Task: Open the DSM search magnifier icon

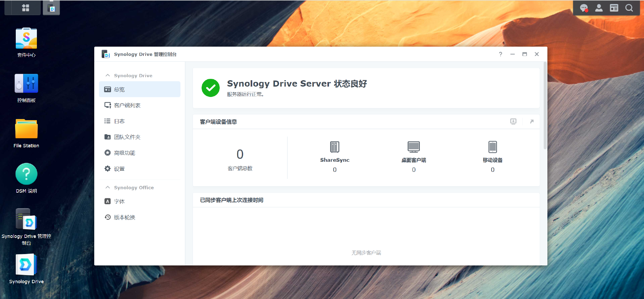Action: click(x=629, y=8)
